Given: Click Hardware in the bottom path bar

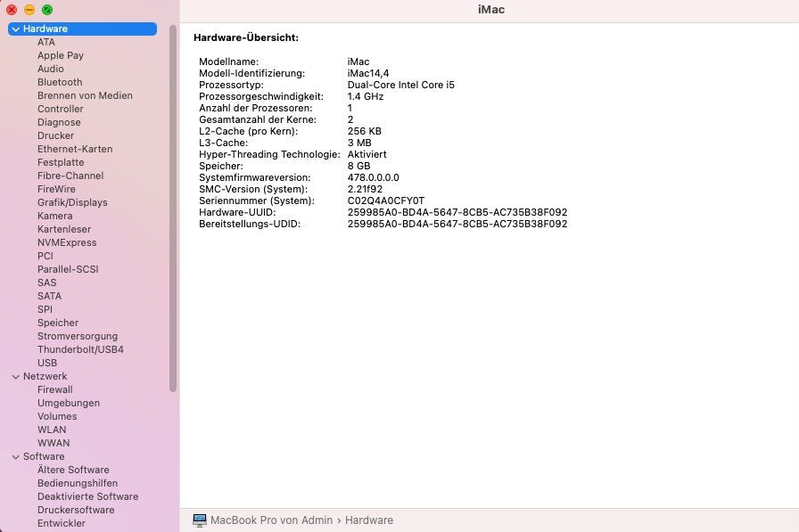Looking at the screenshot, I should (x=369, y=520).
